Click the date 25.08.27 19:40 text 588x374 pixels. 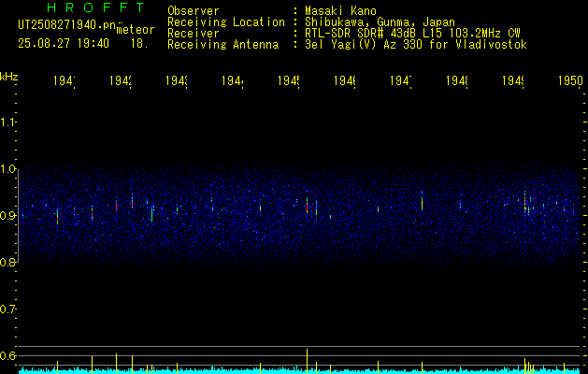point(64,44)
